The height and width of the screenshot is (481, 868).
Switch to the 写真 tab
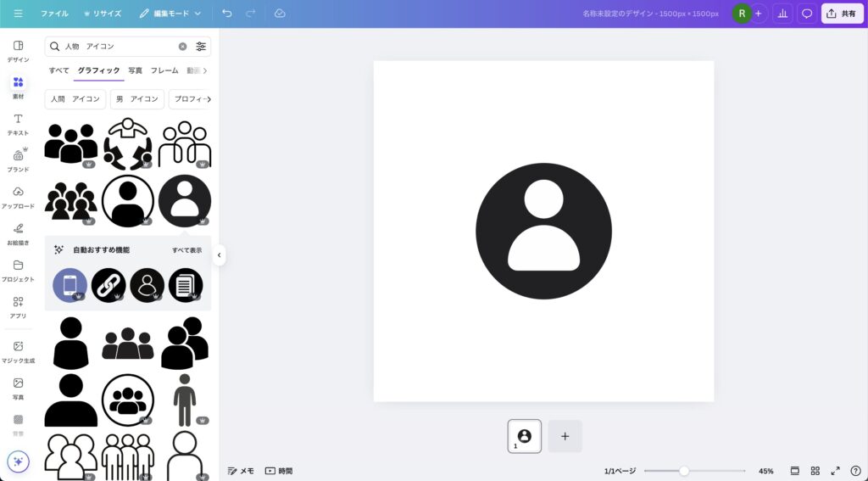pyautogui.click(x=136, y=70)
